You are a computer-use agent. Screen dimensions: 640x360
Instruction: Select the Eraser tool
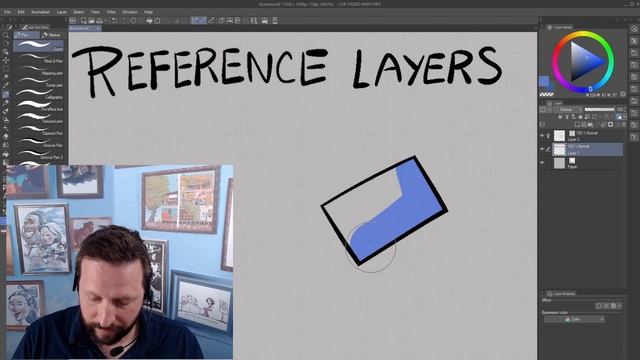pyautogui.click(x=5, y=136)
